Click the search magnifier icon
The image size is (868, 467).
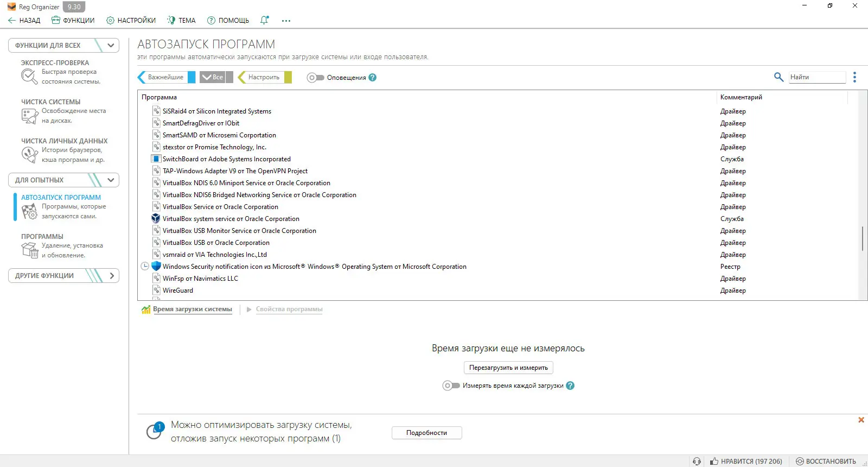click(x=778, y=77)
